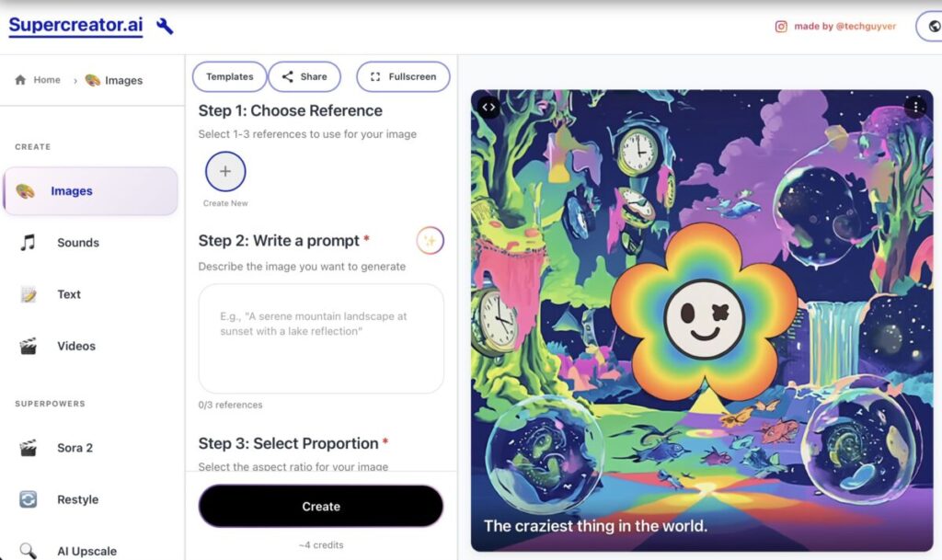Open the Instagram icon link in header
This screenshot has height=560, width=942.
click(781, 27)
